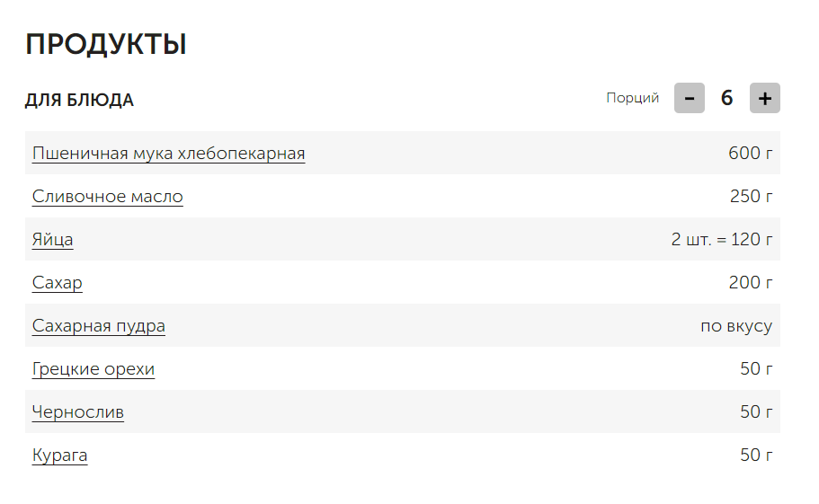Click the 50 г amount for Курага
The image size is (819, 504).
coord(756,455)
